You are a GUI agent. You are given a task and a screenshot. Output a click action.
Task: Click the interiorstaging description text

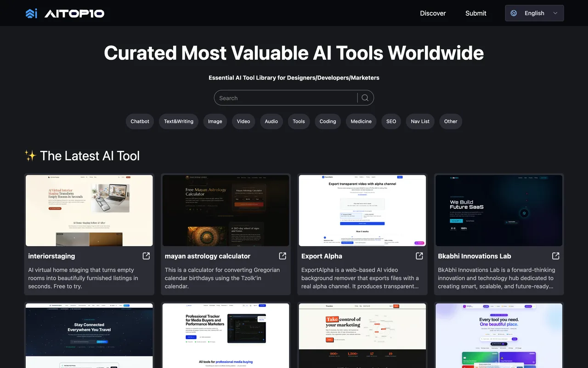(83, 278)
